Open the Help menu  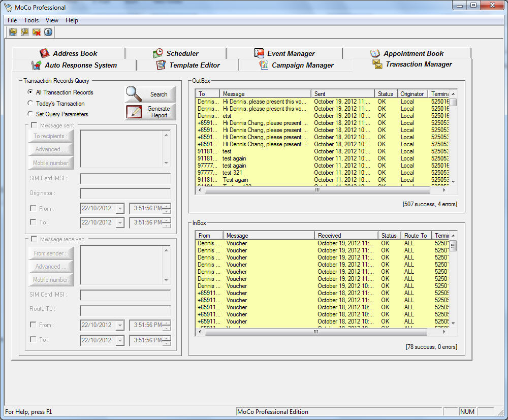pos(72,20)
